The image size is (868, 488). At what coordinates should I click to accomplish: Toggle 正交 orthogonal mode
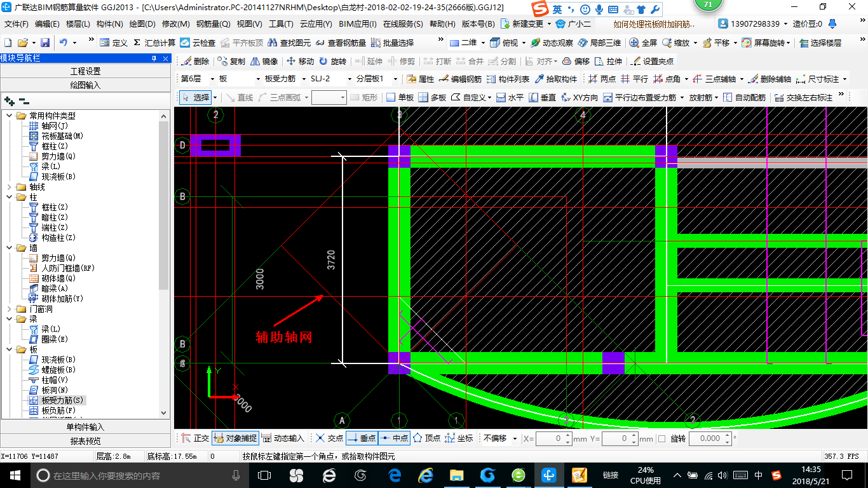(195, 438)
